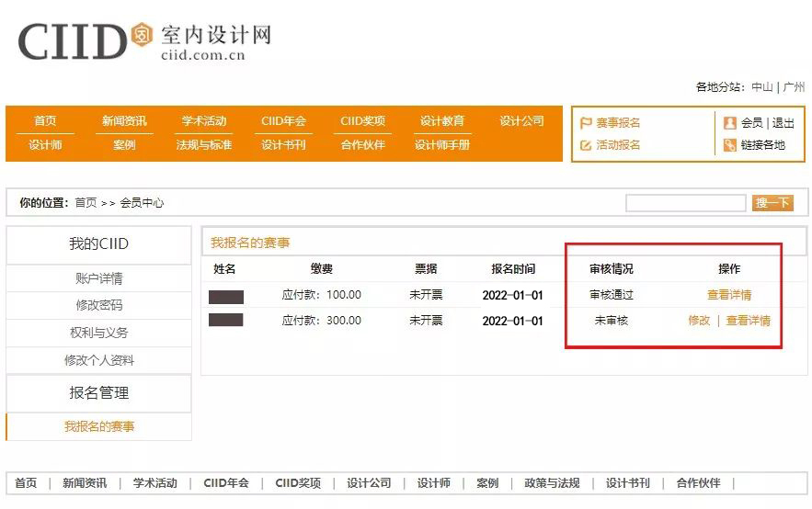Click the pencil icon beside 活动报名
This screenshot has width=812, height=509.
(x=586, y=145)
